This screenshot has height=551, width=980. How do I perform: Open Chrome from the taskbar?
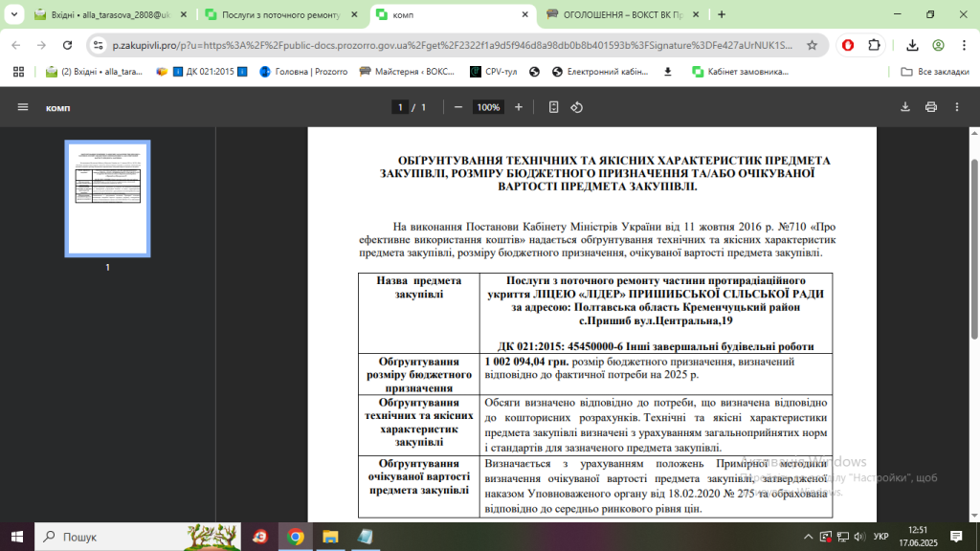tap(296, 537)
